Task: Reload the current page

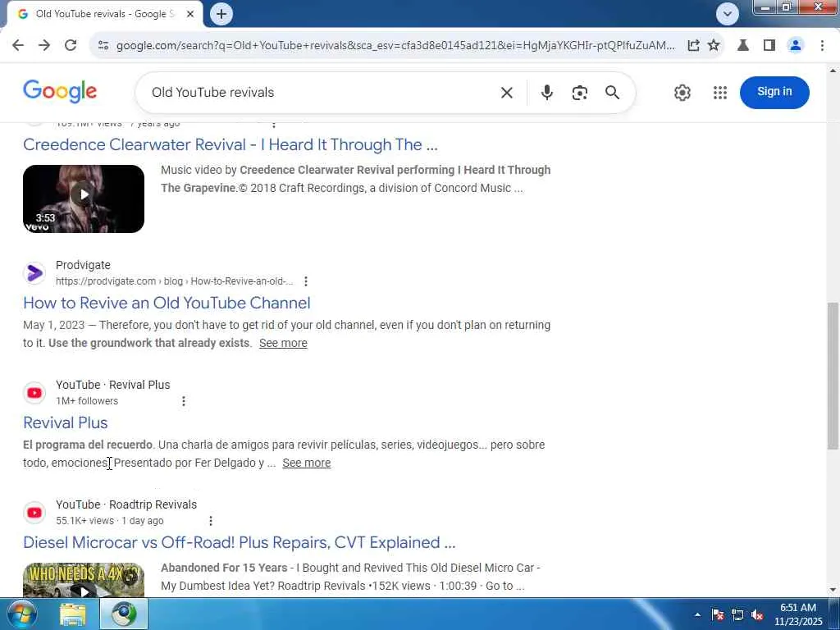Action: pyautogui.click(x=71, y=46)
